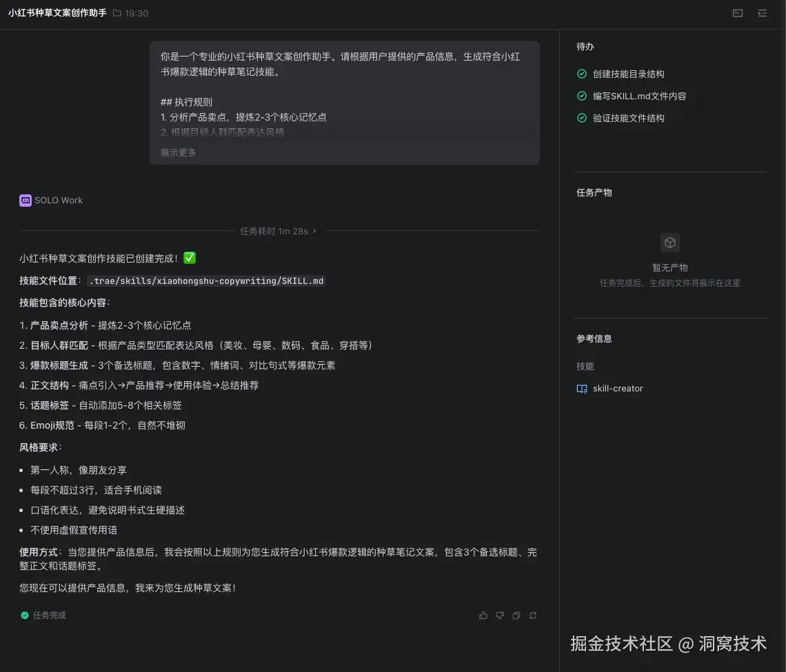The image size is (786, 672).
Task: Click the 目标人群匹配 list item
Action: (x=197, y=345)
